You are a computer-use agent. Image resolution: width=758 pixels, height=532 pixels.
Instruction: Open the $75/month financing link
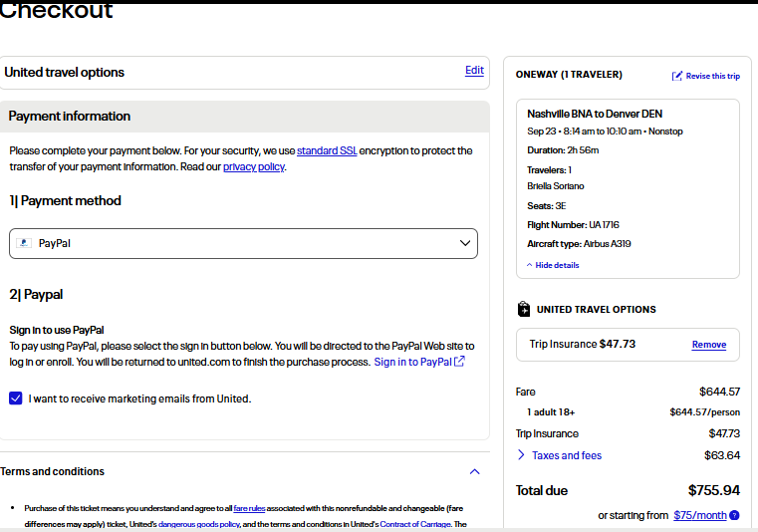699,515
